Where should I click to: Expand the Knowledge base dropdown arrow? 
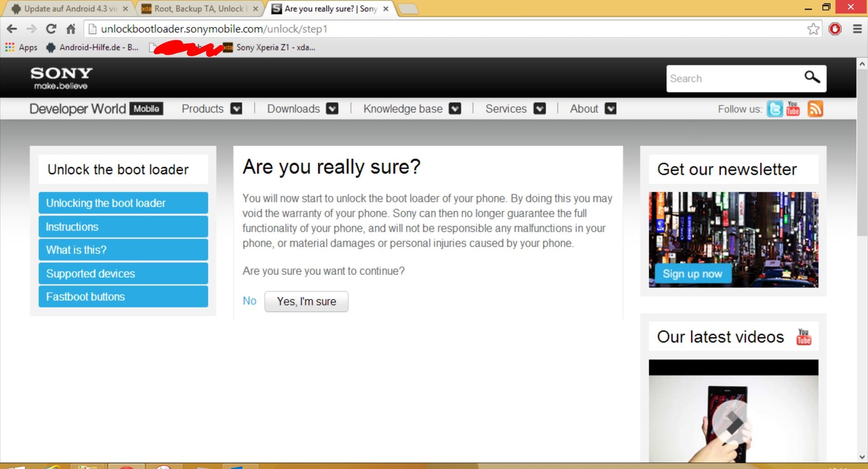tap(455, 109)
